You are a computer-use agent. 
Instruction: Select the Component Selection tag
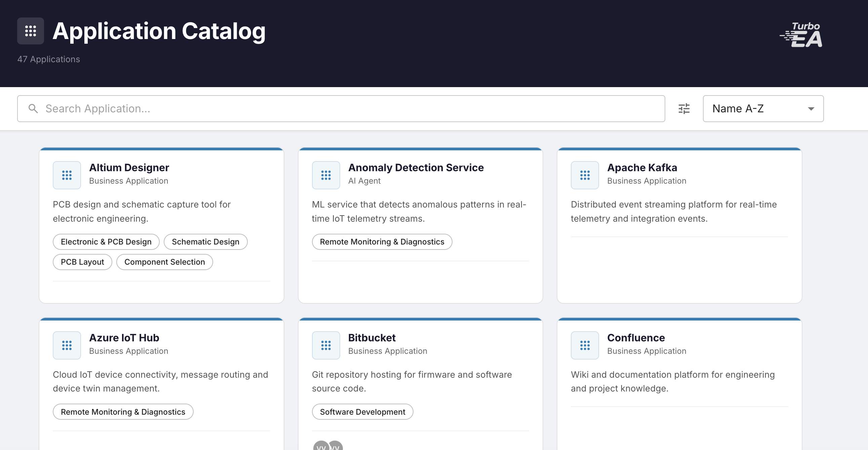[x=164, y=262]
